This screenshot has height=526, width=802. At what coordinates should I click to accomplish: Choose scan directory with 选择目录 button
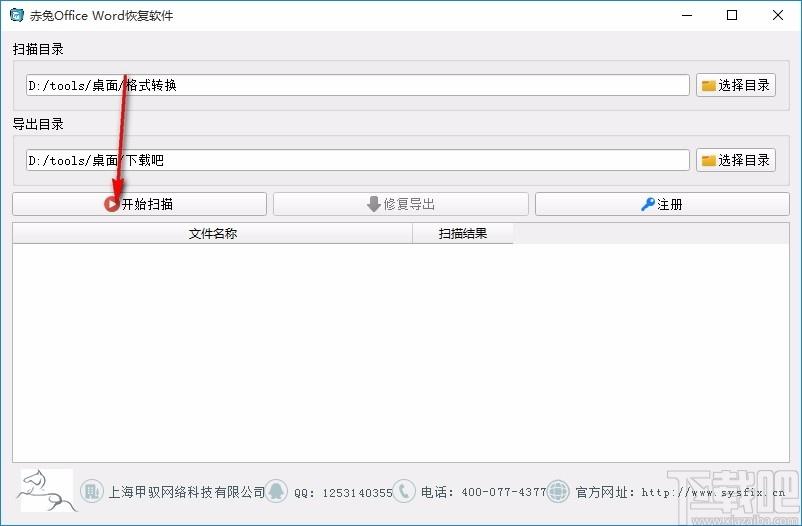[x=736, y=85]
